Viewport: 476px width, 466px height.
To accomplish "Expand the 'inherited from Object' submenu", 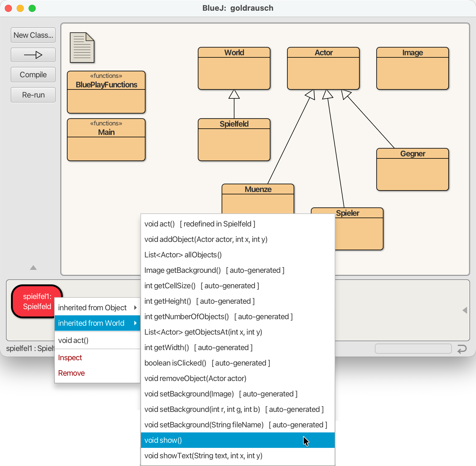I will (x=97, y=308).
